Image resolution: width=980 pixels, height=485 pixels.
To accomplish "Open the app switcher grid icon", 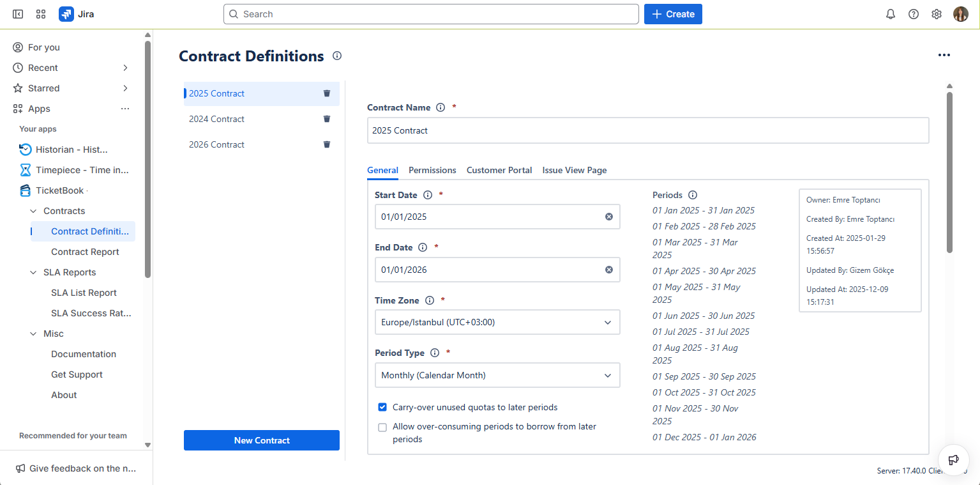I will tap(41, 14).
